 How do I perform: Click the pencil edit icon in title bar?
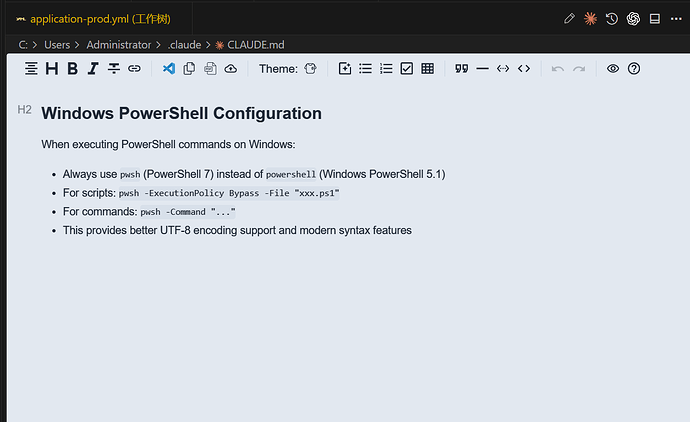pyautogui.click(x=569, y=18)
